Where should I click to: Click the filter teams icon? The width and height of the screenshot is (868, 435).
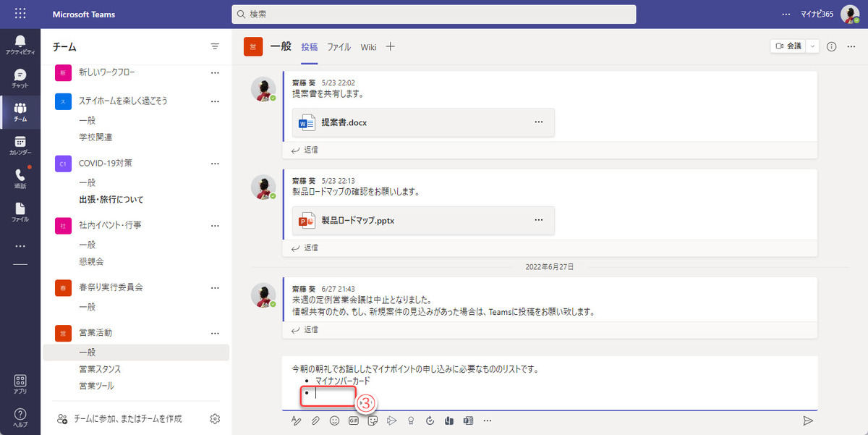click(215, 46)
